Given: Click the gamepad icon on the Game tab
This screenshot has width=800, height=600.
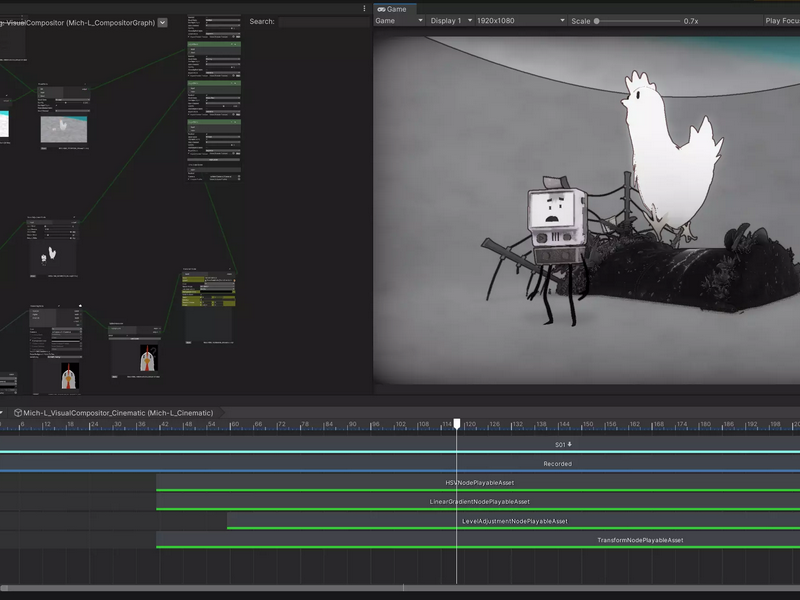Looking at the screenshot, I should tap(381, 9).
